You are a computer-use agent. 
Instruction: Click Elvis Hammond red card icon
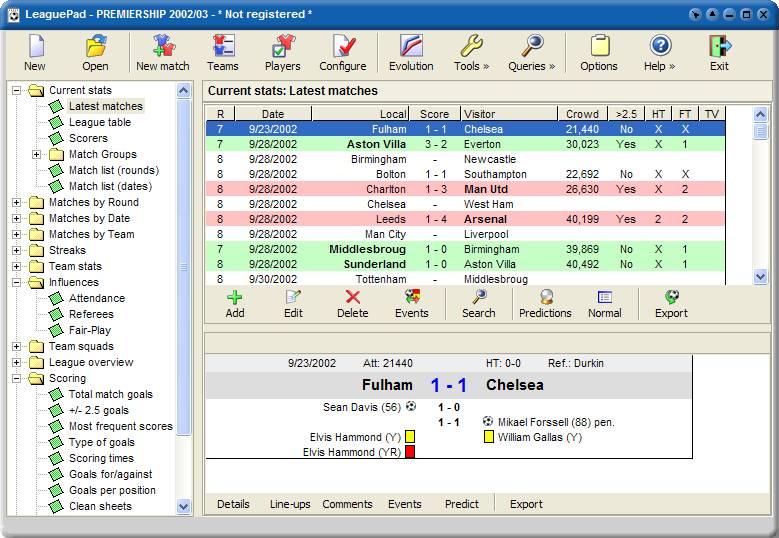(410, 452)
